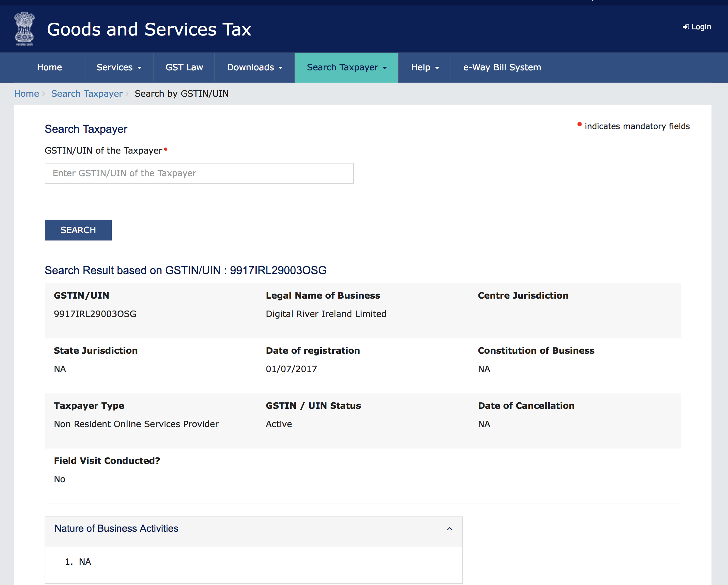Open the e-Way Bill System item
The image size is (728, 585).
tap(502, 67)
